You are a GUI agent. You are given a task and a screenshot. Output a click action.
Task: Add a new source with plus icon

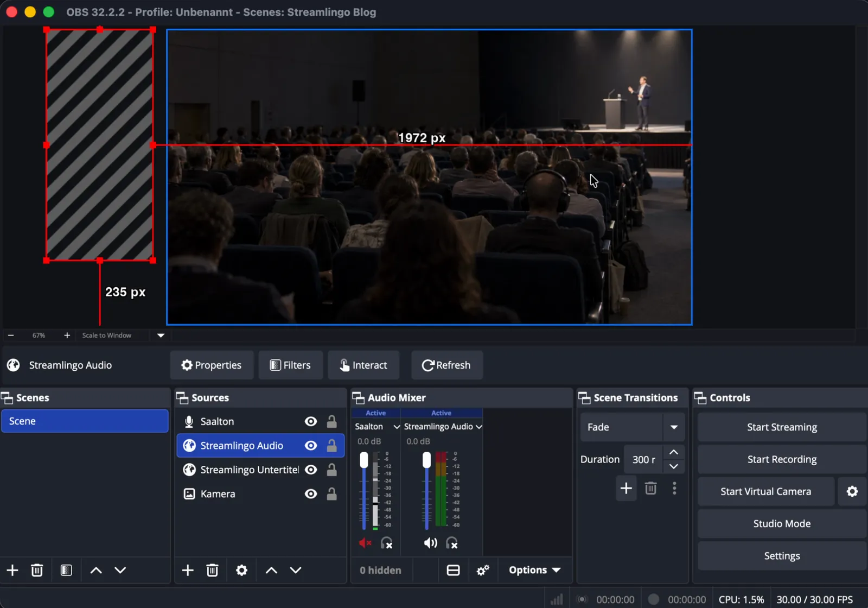[x=188, y=570]
